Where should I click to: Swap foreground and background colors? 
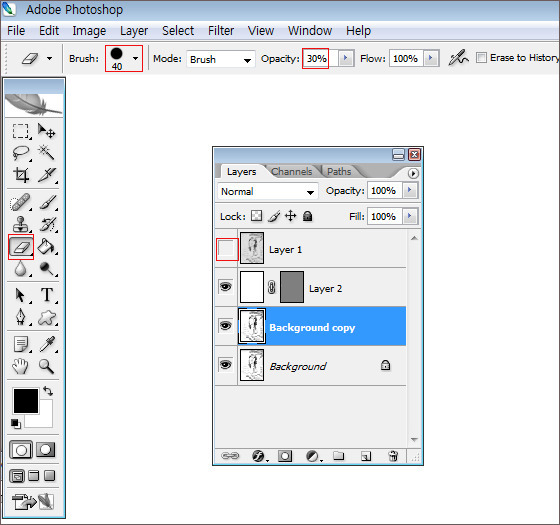(48, 391)
